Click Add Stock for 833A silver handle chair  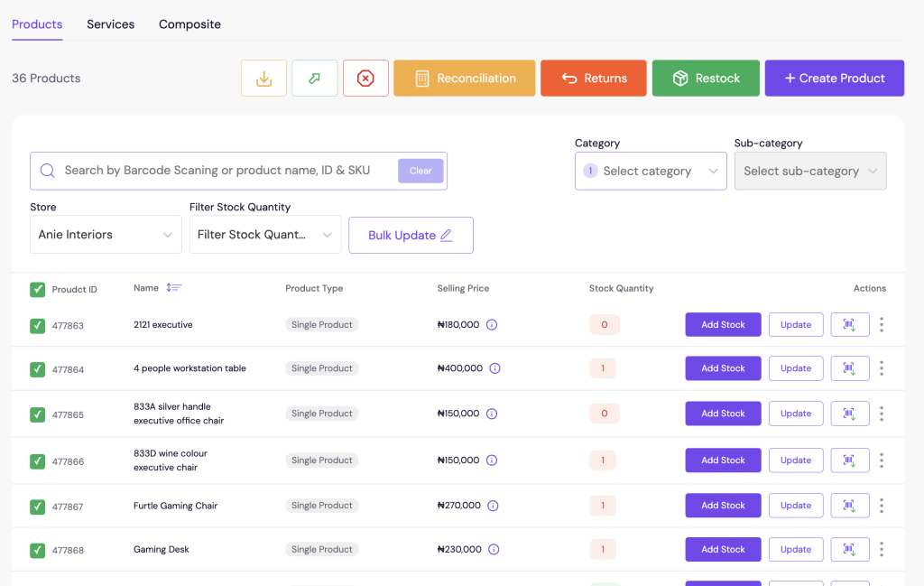723,414
